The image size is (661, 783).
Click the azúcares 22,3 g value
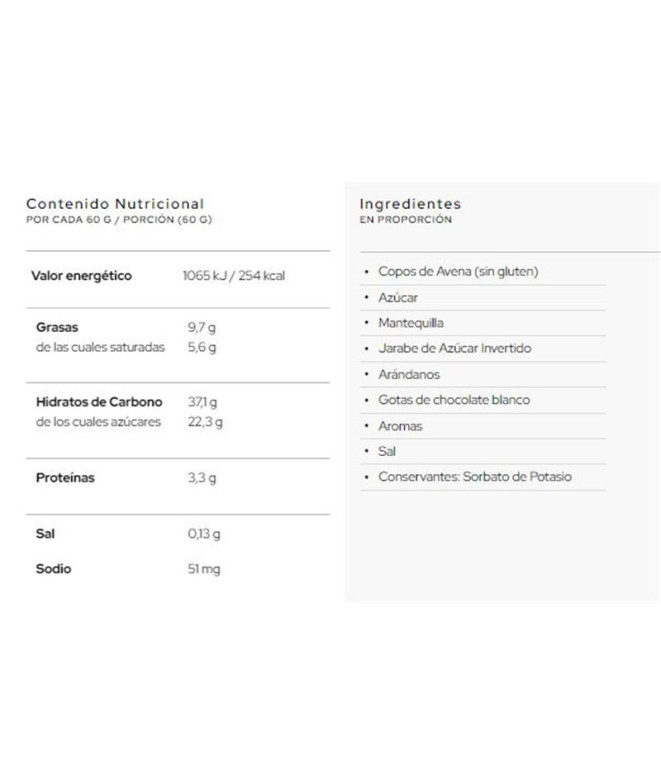(204, 422)
